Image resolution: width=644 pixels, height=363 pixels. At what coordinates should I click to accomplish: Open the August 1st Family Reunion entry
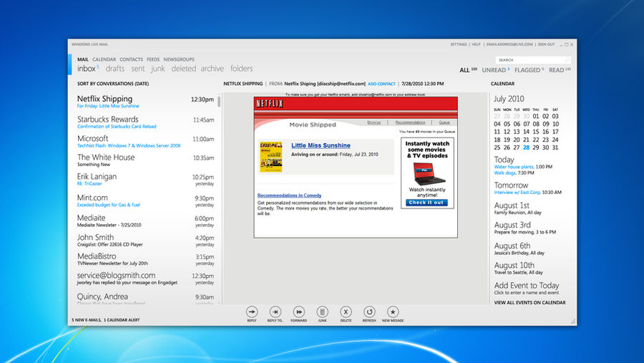[x=517, y=208]
